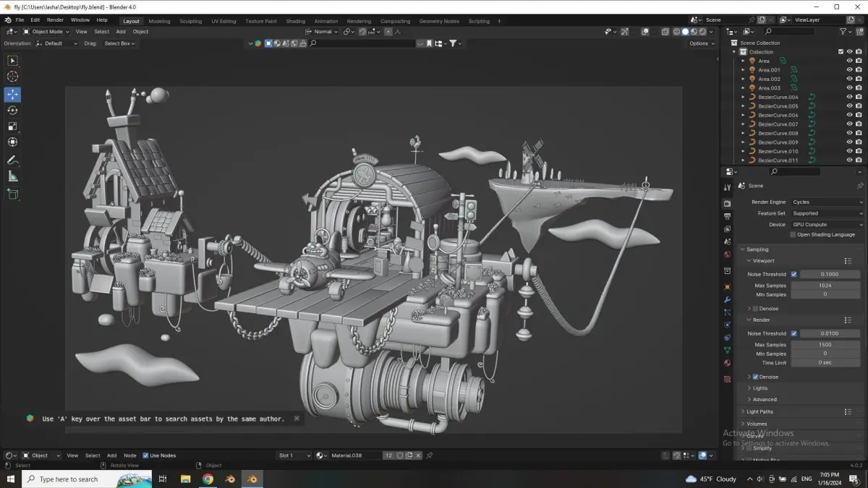This screenshot has height=488, width=868.
Task: Open the Orientation Default dropdown
Action: 57,43
